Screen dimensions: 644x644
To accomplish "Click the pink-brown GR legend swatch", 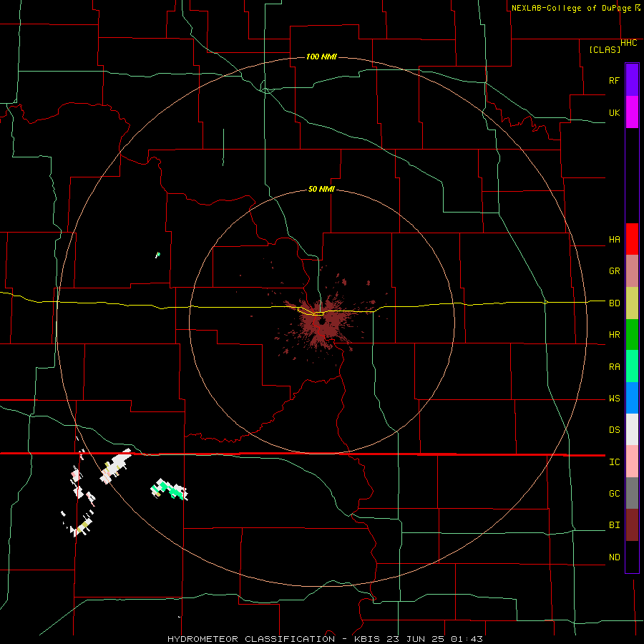I will tap(632, 271).
